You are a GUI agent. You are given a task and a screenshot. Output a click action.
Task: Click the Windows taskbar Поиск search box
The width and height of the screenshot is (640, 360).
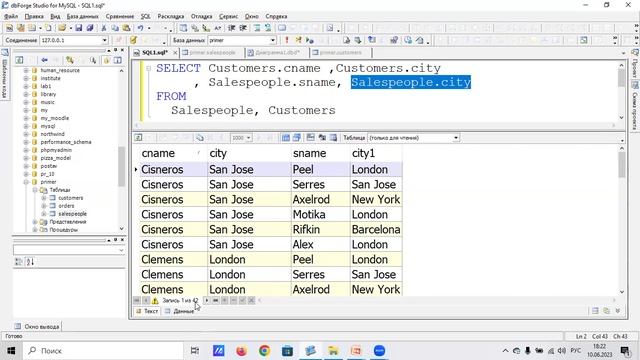point(103,351)
